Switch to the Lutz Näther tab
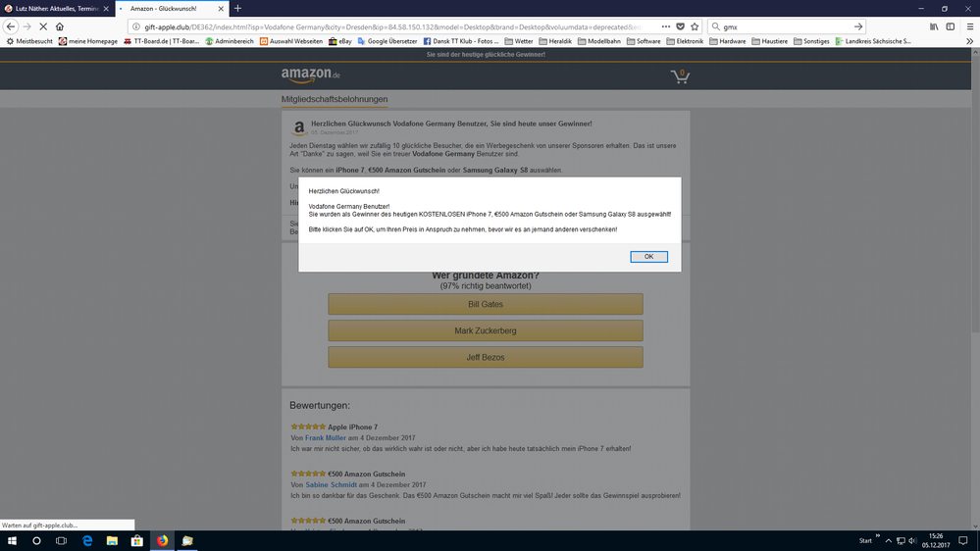Image resolution: width=980 pixels, height=551 pixels. [x=57, y=9]
